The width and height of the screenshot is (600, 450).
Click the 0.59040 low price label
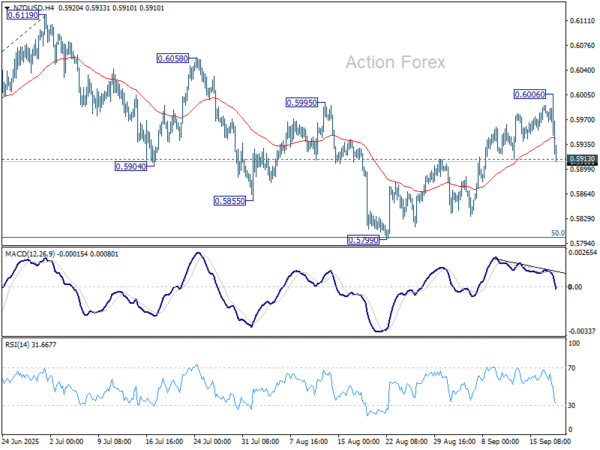[x=131, y=166]
